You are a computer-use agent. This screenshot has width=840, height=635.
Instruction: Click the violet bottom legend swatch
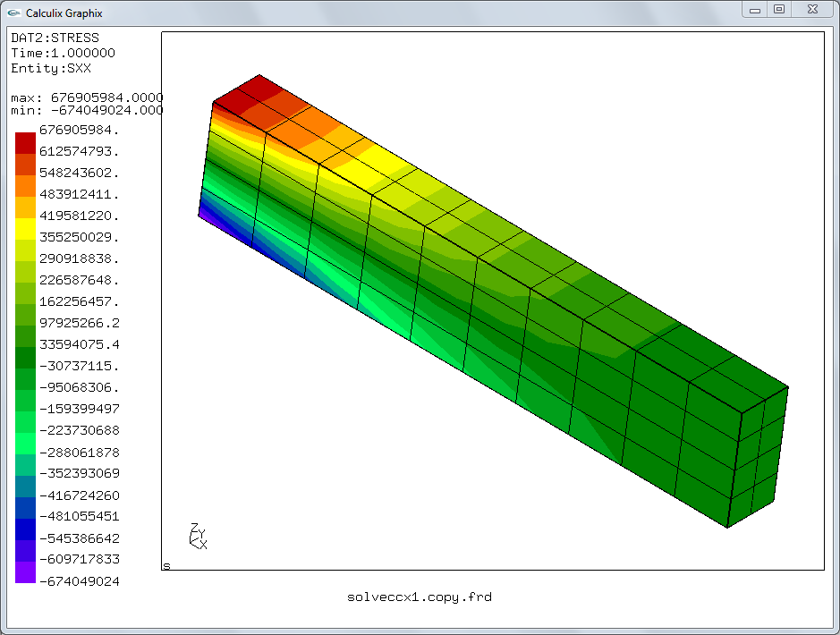[x=25, y=572]
